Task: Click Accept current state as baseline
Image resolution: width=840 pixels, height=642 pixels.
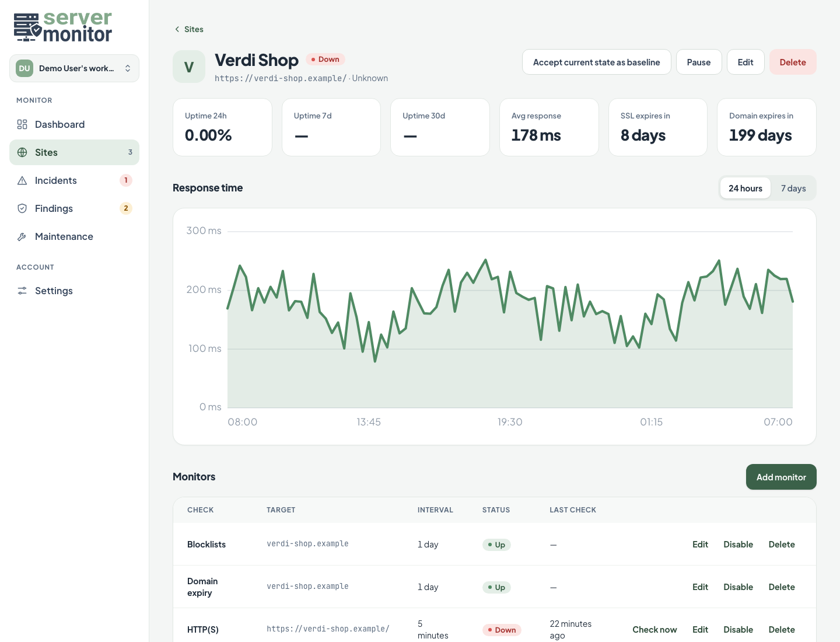Action: pos(596,62)
